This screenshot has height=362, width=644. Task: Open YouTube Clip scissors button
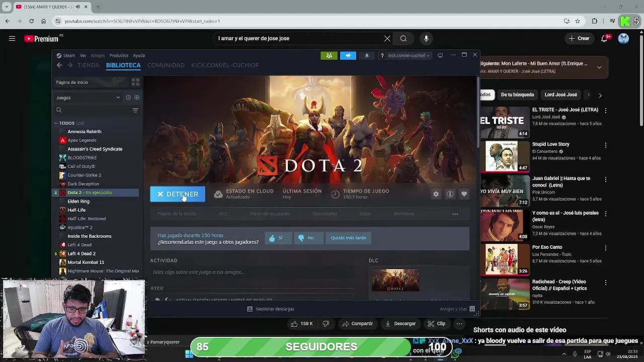click(437, 324)
